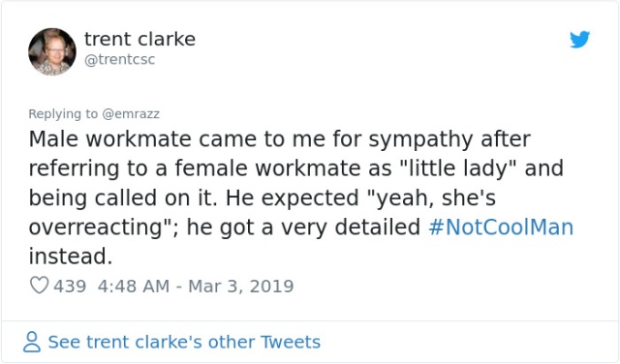Open the trent clarke display name

coord(139,39)
